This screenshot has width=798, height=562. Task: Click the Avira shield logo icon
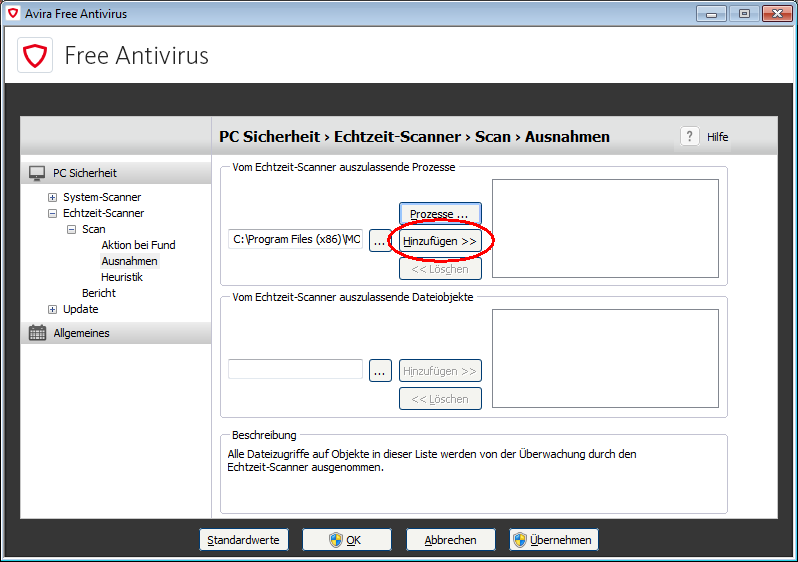[x=37, y=55]
